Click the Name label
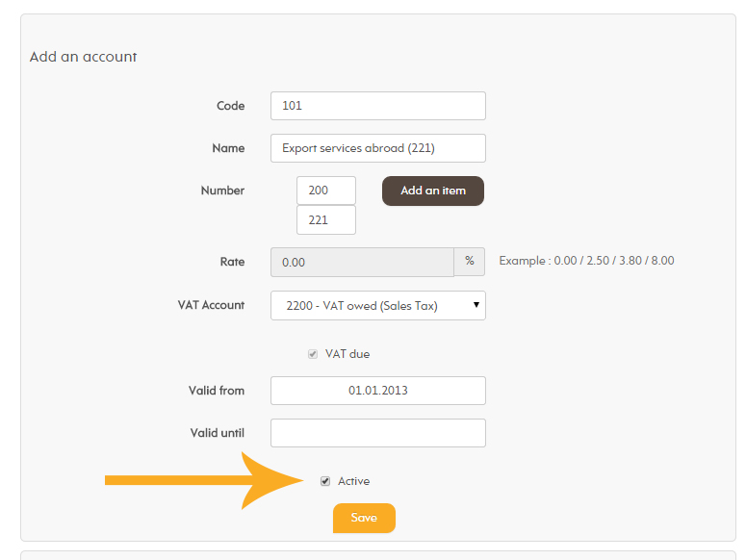The image size is (746, 560). [x=228, y=148]
